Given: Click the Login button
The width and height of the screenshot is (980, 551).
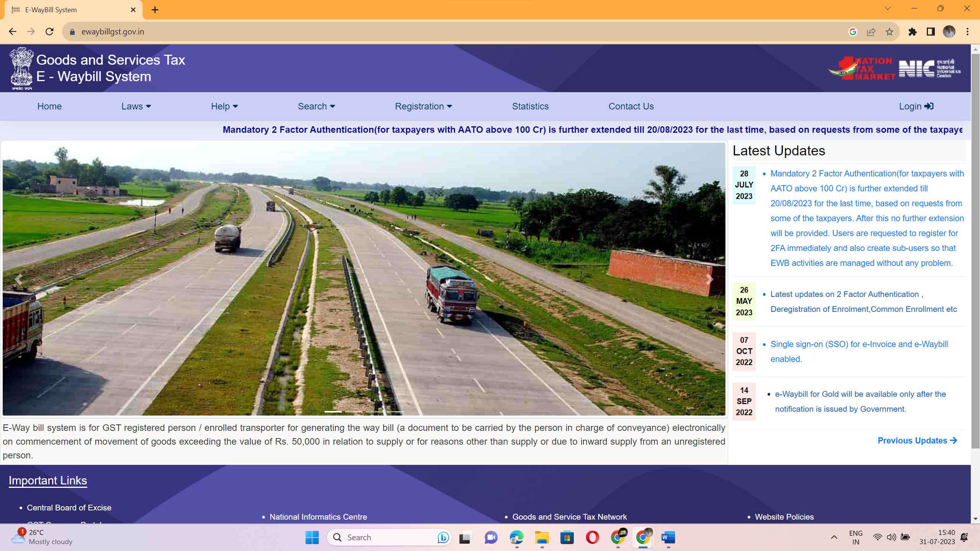Looking at the screenshot, I should [x=916, y=106].
